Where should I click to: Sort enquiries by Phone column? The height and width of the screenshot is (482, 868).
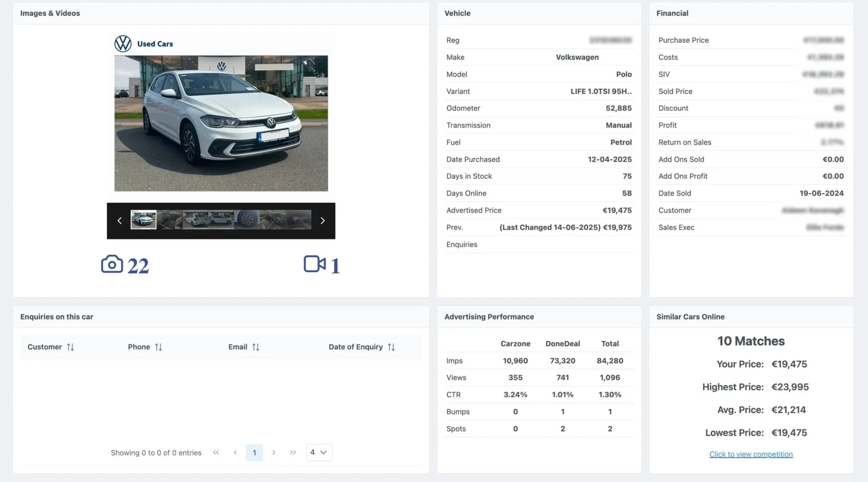click(x=158, y=347)
